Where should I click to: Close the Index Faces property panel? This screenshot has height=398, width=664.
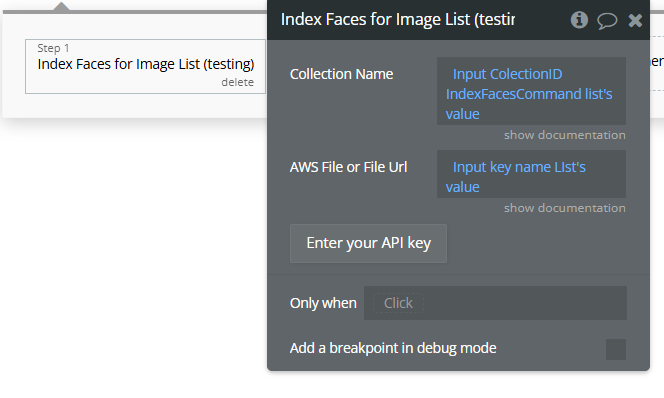click(635, 20)
